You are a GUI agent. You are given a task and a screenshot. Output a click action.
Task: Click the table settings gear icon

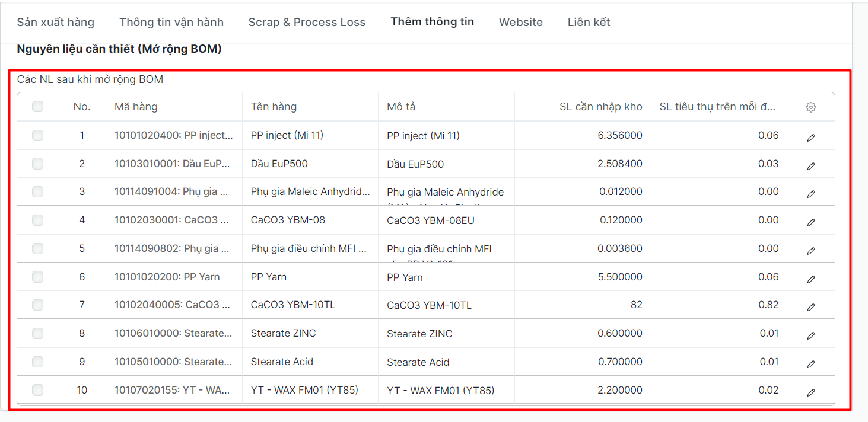click(x=810, y=107)
